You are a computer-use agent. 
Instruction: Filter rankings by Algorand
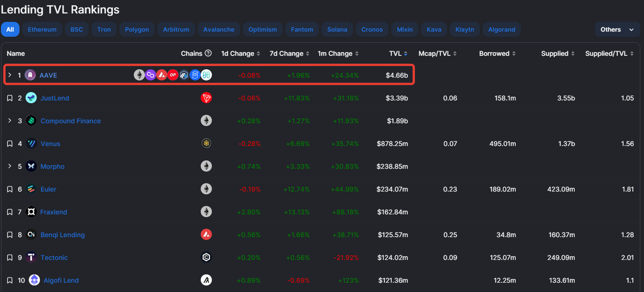502,30
